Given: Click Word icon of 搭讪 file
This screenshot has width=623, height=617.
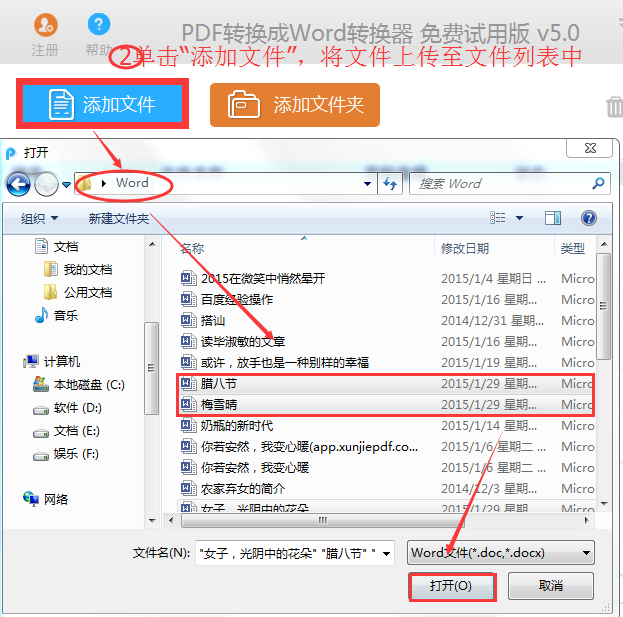Looking at the screenshot, I should [188, 320].
